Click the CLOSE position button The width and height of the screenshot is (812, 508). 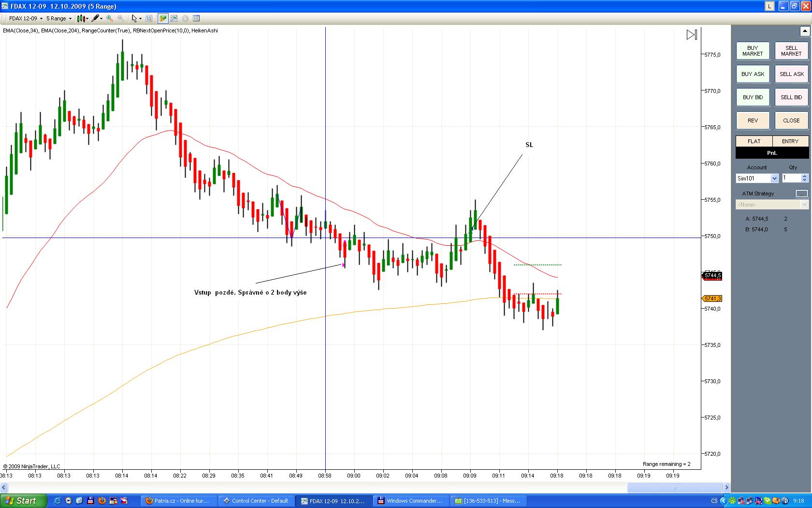[791, 120]
